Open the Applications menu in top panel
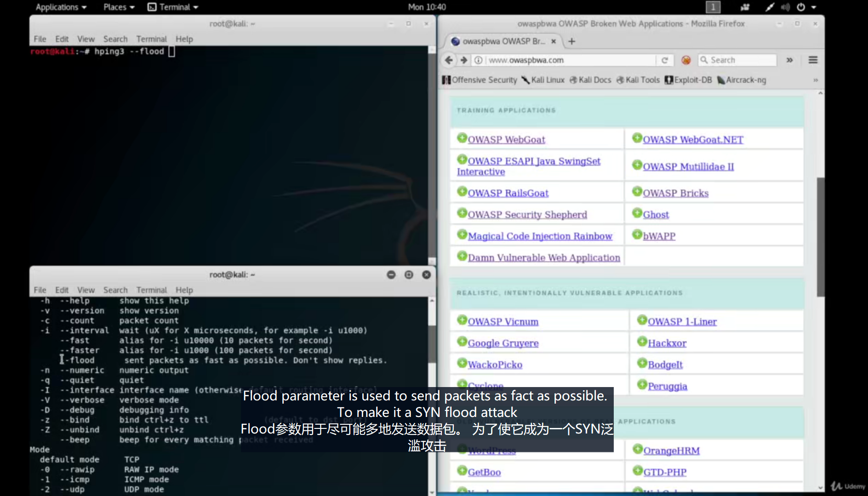 click(61, 7)
